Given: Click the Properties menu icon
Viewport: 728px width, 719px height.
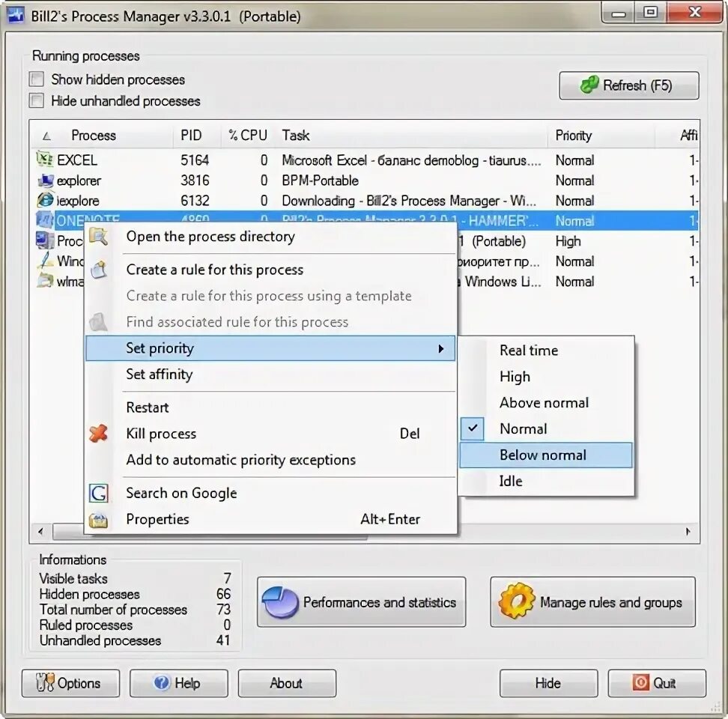Looking at the screenshot, I should 98,520.
